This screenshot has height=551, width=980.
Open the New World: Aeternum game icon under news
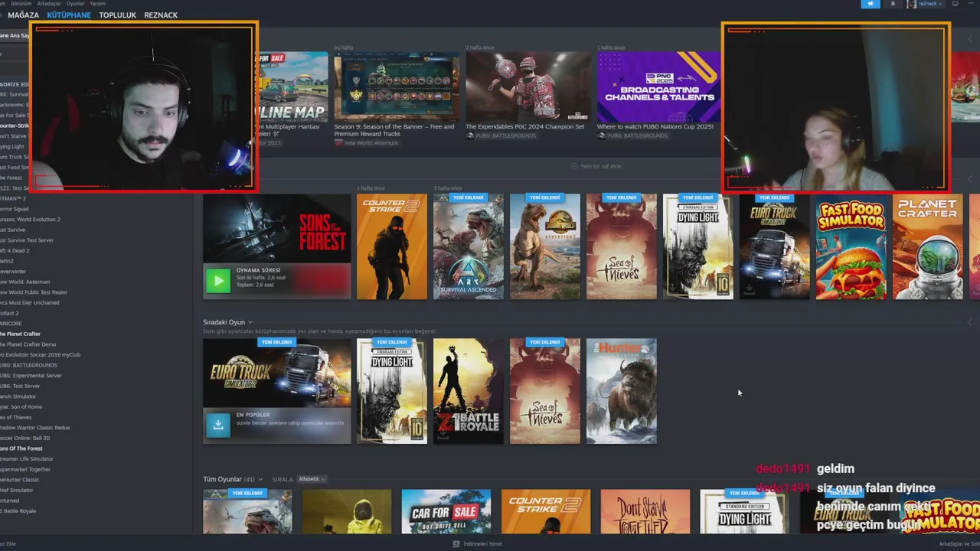click(338, 143)
